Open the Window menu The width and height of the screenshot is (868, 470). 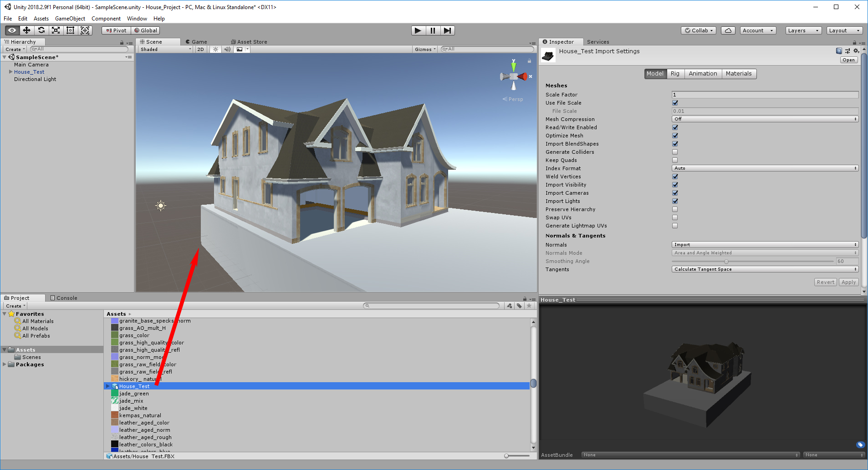[x=137, y=19]
